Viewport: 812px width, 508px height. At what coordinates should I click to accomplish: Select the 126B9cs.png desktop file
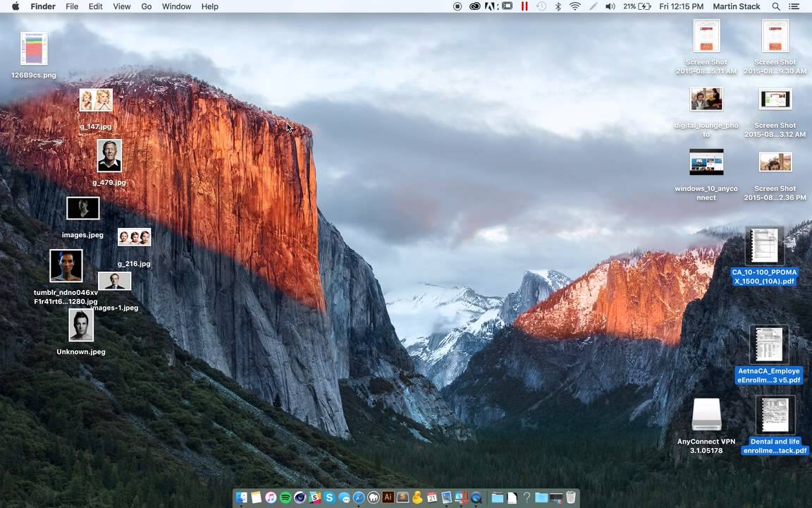[x=34, y=49]
